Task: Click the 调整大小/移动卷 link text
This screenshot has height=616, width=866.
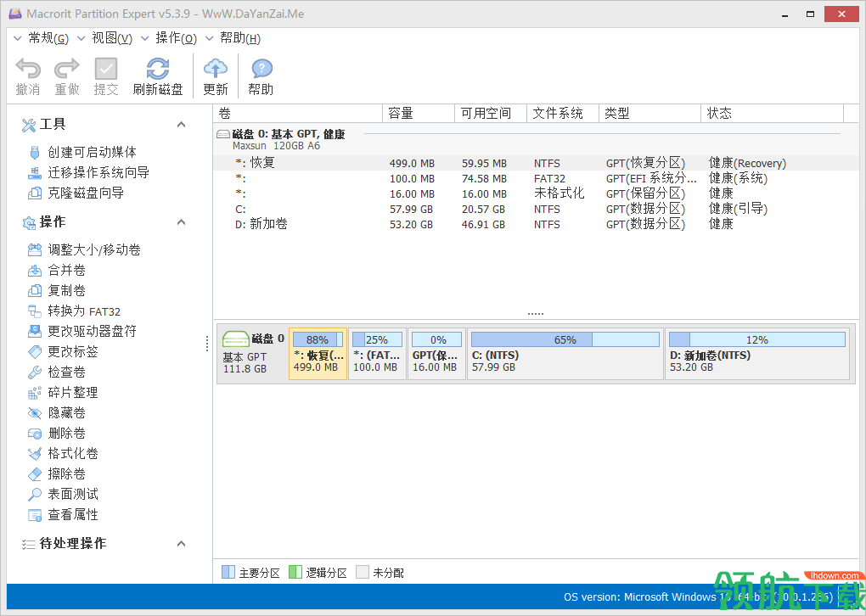Action: (x=94, y=250)
